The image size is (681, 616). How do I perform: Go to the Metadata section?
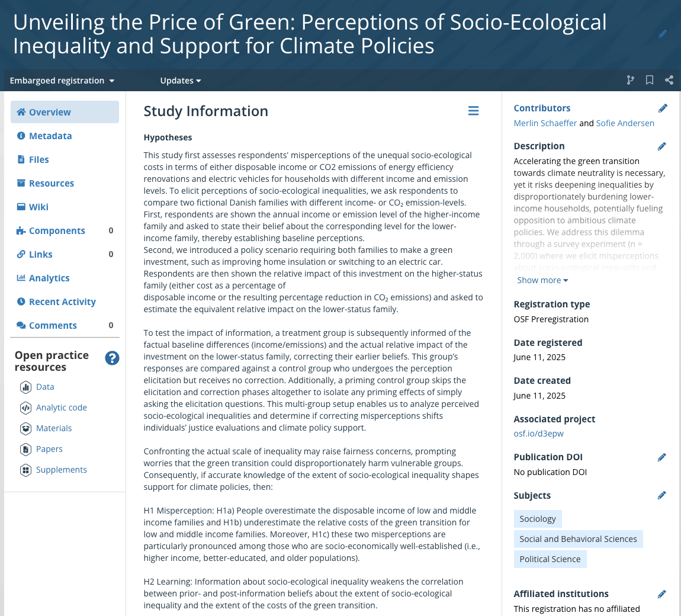point(50,136)
